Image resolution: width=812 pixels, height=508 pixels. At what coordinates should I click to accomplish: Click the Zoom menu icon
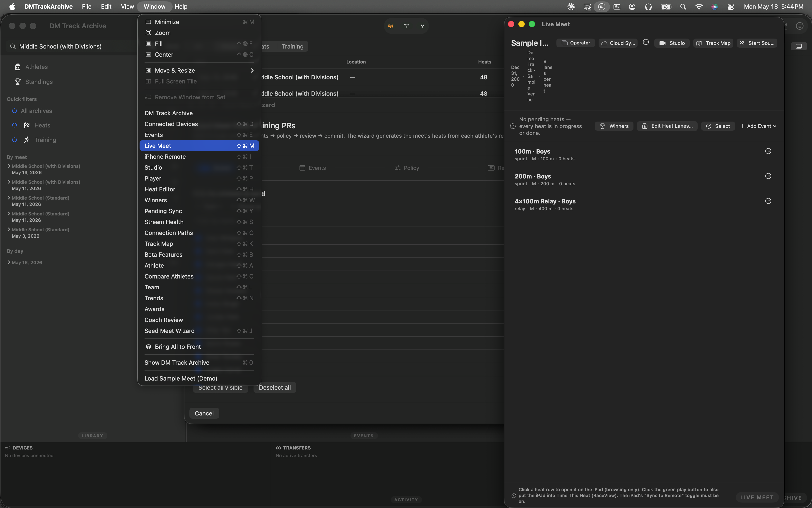(x=148, y=33)
